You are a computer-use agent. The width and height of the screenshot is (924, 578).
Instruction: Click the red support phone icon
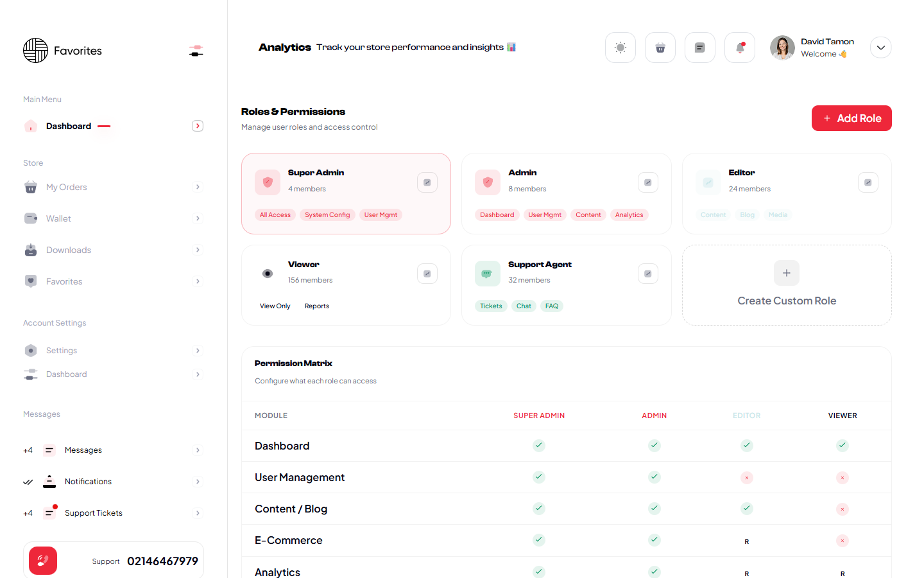[x=43, y=561]
